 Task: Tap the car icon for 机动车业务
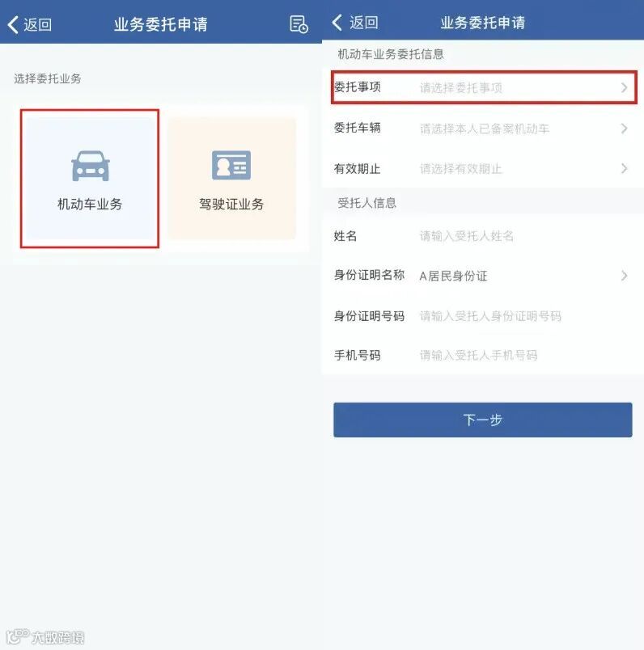coord(91,166)
